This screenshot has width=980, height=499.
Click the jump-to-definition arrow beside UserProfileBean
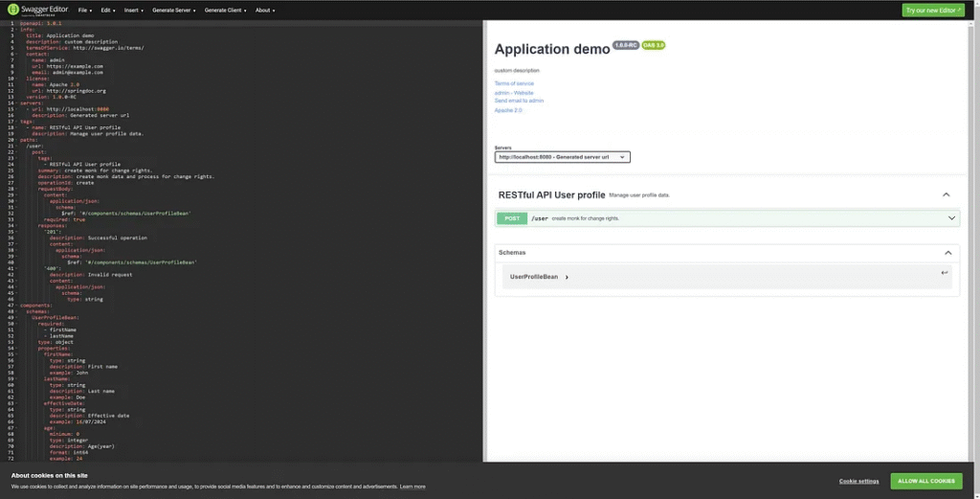coord(944,273)
